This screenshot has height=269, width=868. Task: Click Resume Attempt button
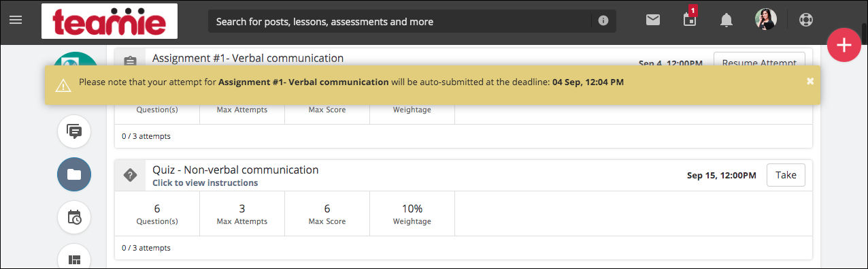pos(759,61)
